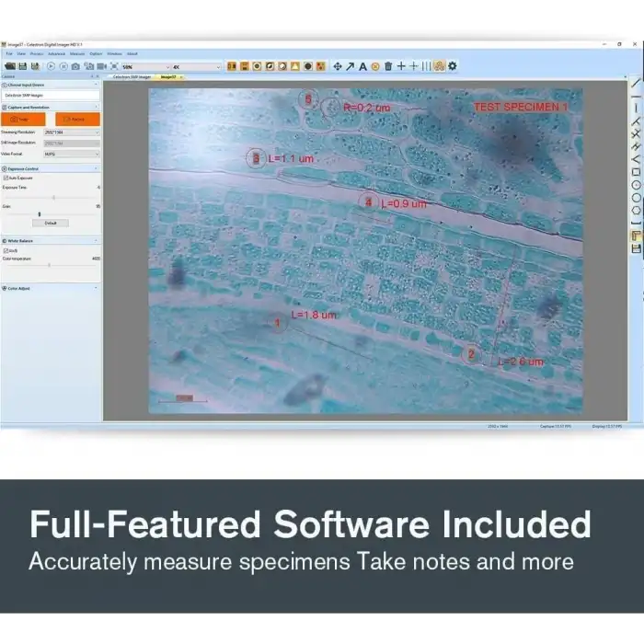This screenshot has width=644, height=644.
Task: Open the Streaming Resolution dropdown
Action: point(72,132)
